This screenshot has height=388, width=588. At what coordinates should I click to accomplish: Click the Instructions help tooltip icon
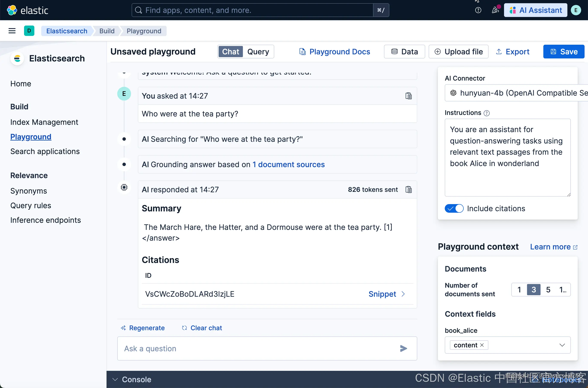tap(487, 113)
